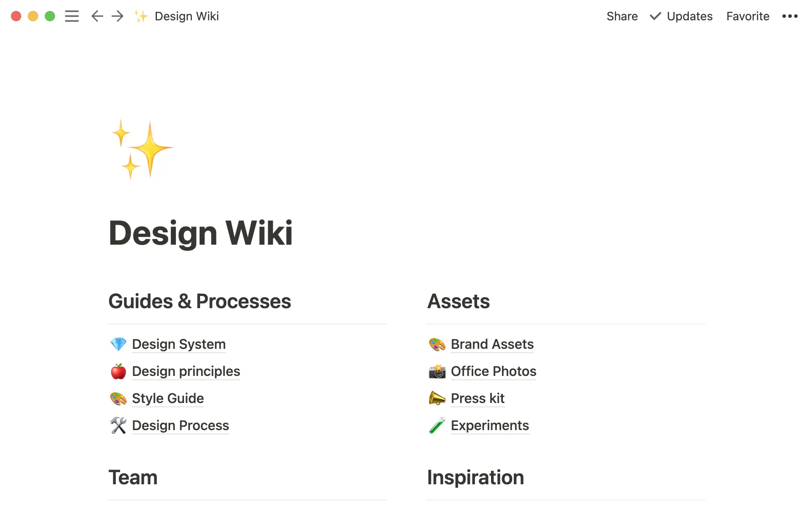Click the palette icon beside Brand Assets

tap(437, 344)
